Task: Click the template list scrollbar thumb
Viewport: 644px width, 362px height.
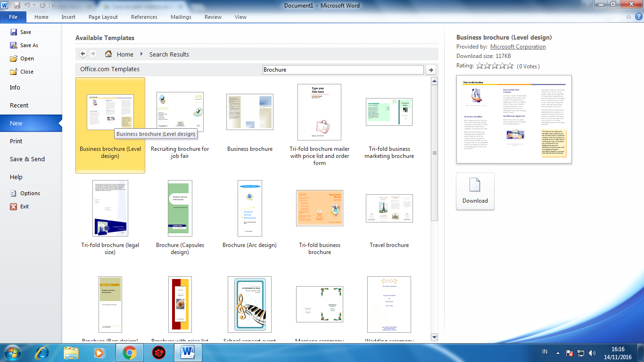Action: [x=435, y=152]
